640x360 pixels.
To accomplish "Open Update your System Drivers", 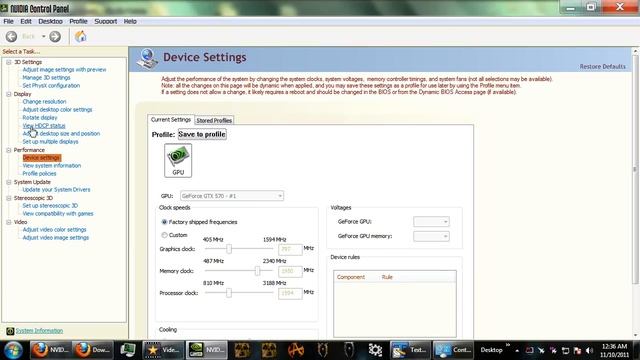I will [x=56, y=190].
